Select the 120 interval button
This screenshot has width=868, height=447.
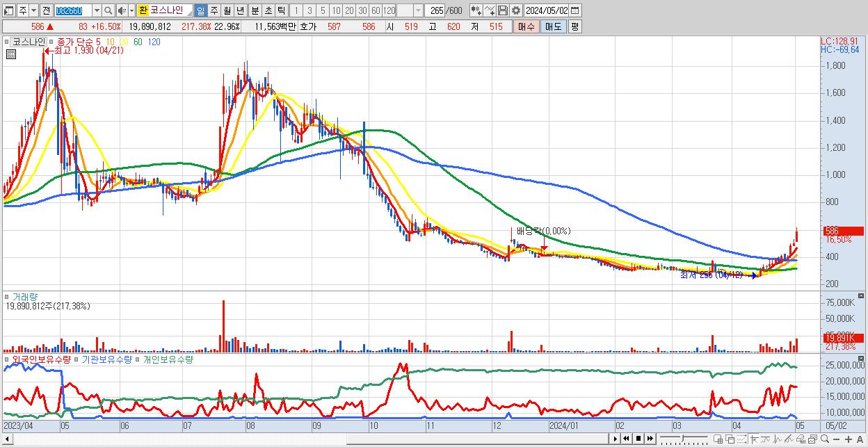pos(389,10)
